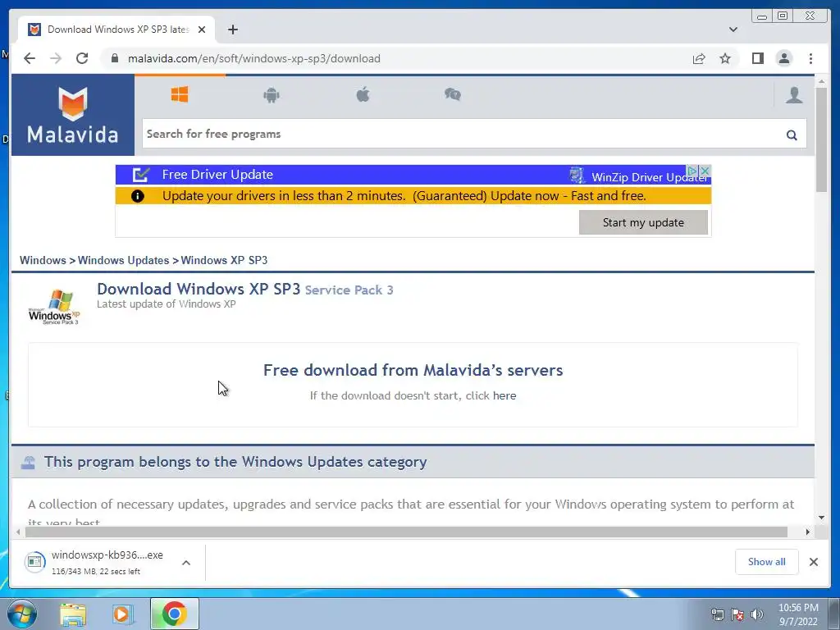840x630 pixels.
Task: Open the chat bubbles forum icon
Action: [453, 95]
